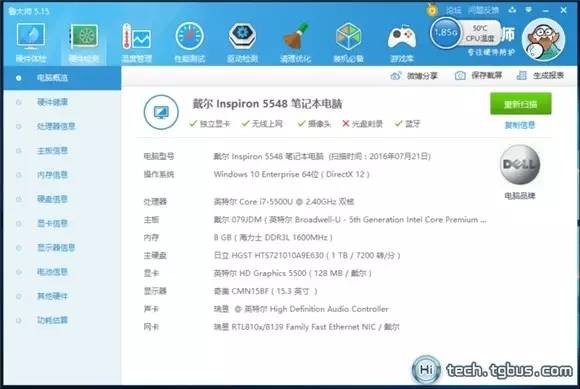Viewport: 580px width, 389px height.
Task: Generate report with 生成报表 button
Action: 540,76
